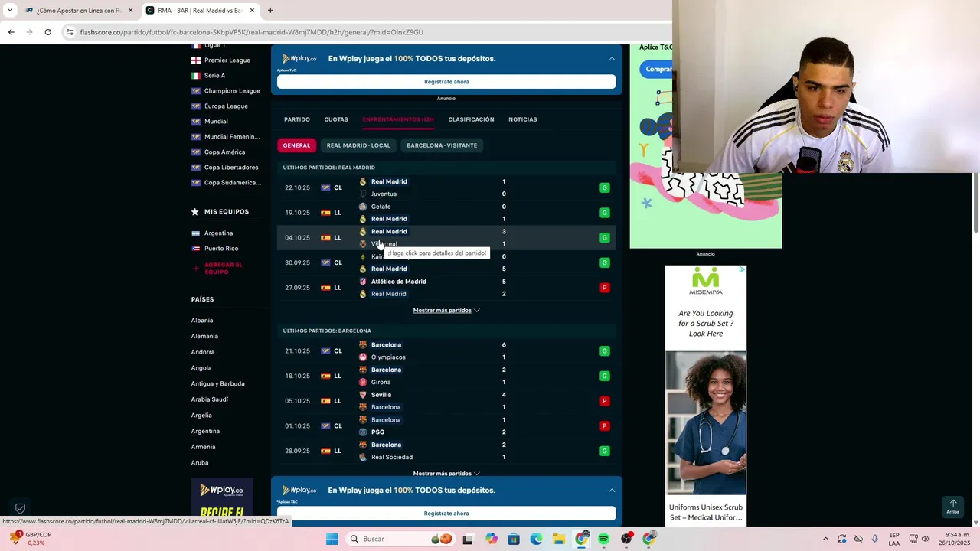This screenshot has height=551, width=980.
Task: Click the Puerto Rico flag icon
Action: (196, 249)
